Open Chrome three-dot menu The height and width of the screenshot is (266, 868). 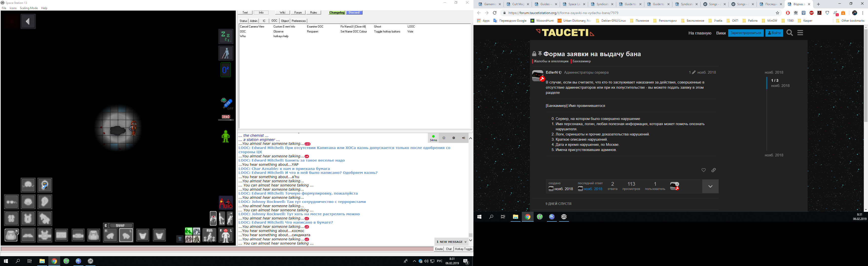point(863,13)
